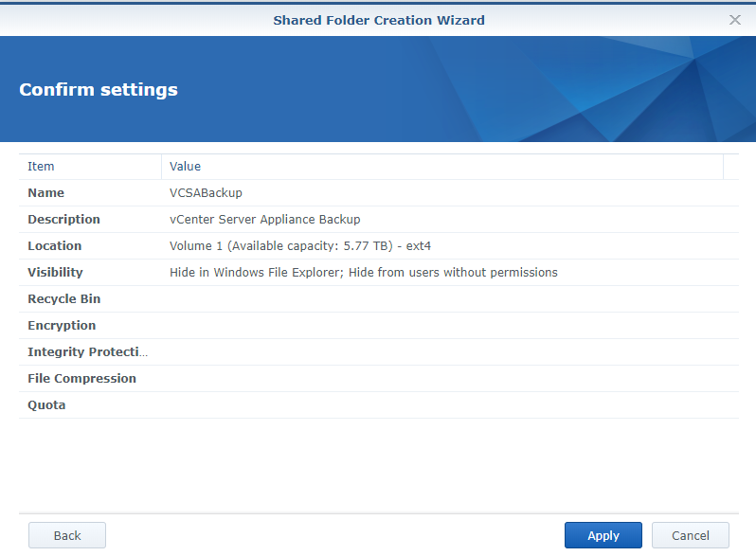Click the VCSABackup name value
This screenshot has height=556, width=756.
206,193
